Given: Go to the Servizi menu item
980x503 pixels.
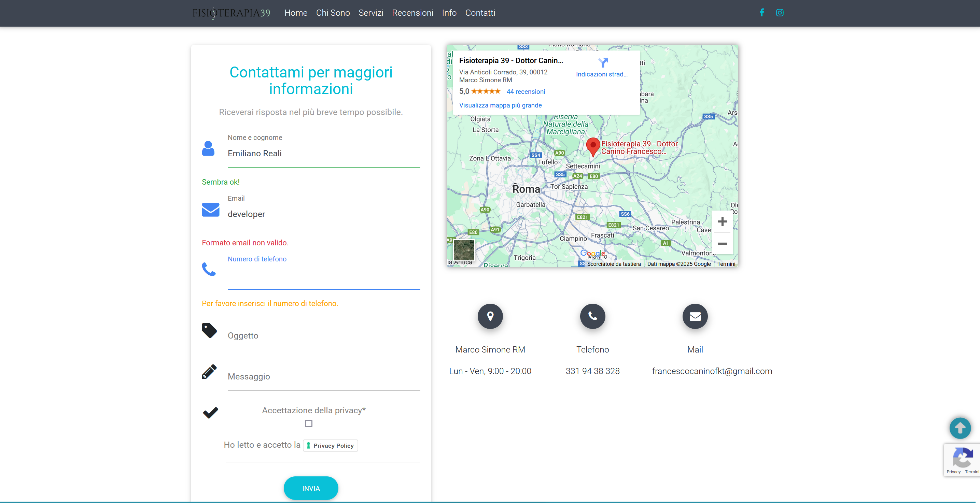Looking at the screenshot, I should pyautogui.click(x=370, y=13).
